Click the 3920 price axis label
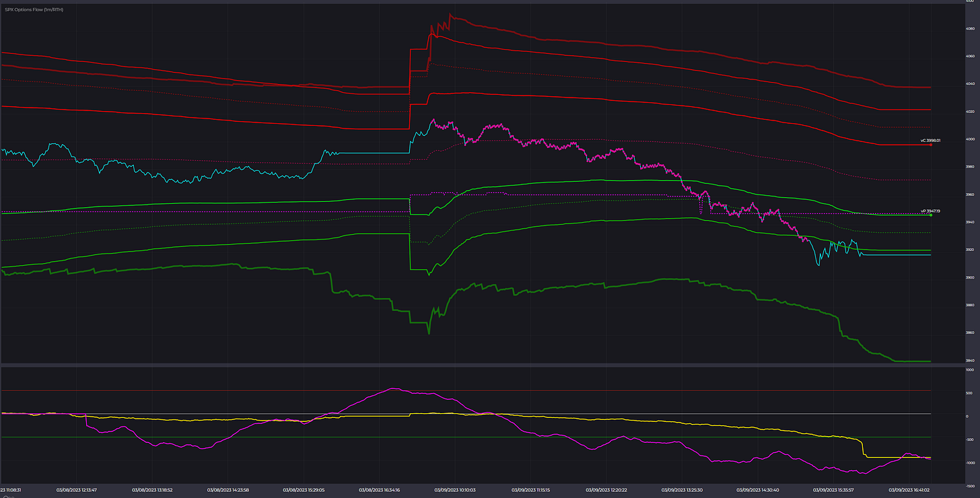Viewport: 980px width, 498px height. [969, 250]
